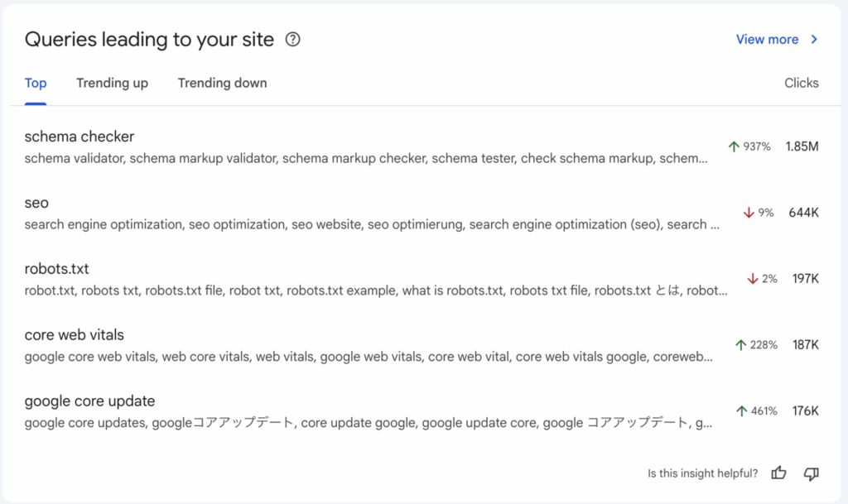Click green up arrow beside 937%
848x504 pixels.
click(733, 146)
